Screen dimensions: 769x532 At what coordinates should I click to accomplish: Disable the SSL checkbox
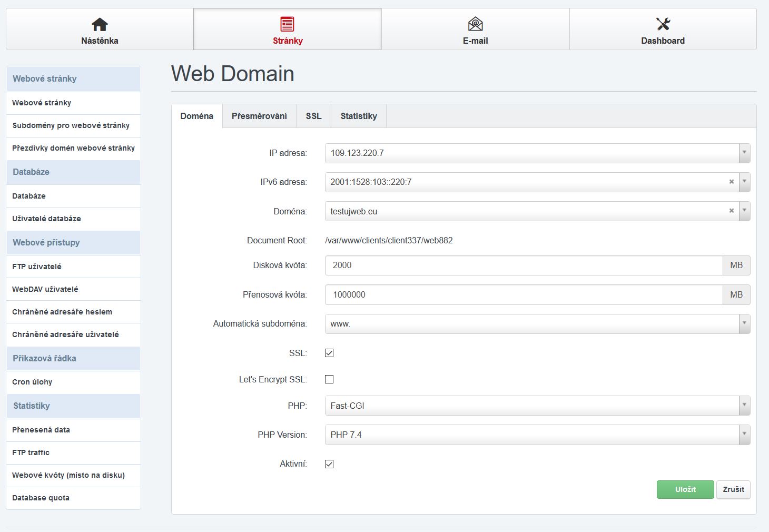coord(329,353)
